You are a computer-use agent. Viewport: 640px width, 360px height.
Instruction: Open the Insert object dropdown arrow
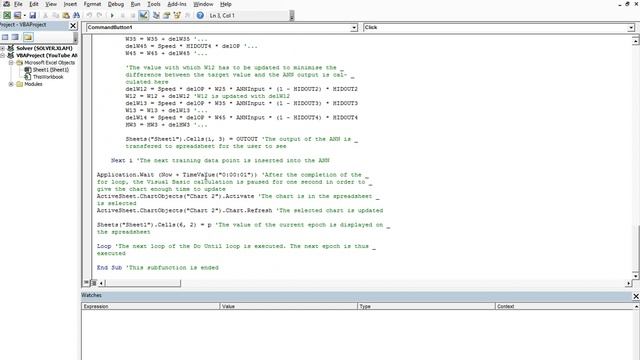pyautogui.click(x=24, y=16)
